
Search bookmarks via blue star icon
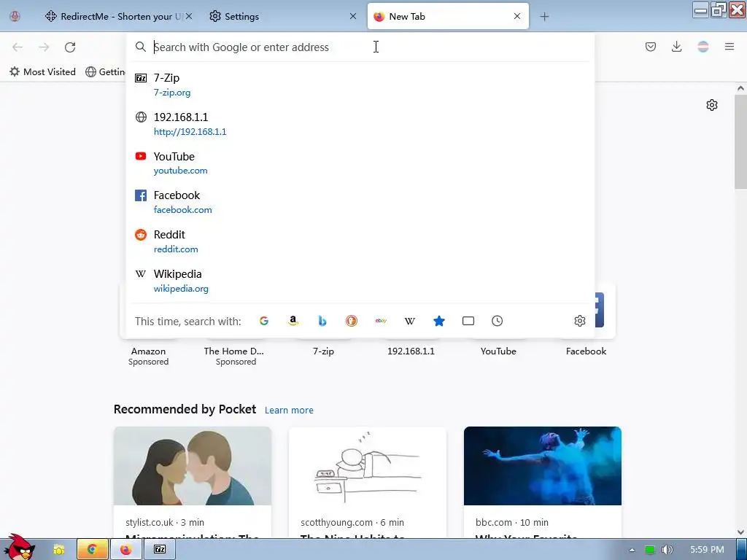439,321
